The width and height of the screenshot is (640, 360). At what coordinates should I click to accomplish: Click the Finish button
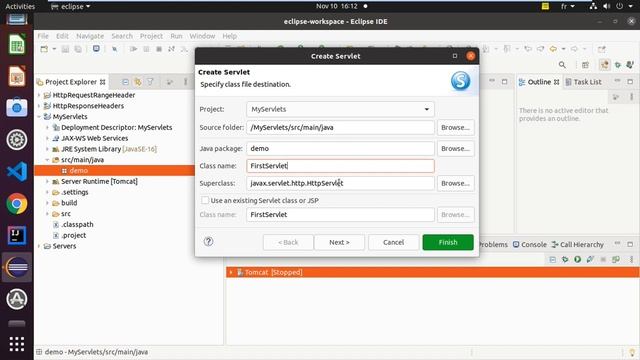(x=448, y=242)
